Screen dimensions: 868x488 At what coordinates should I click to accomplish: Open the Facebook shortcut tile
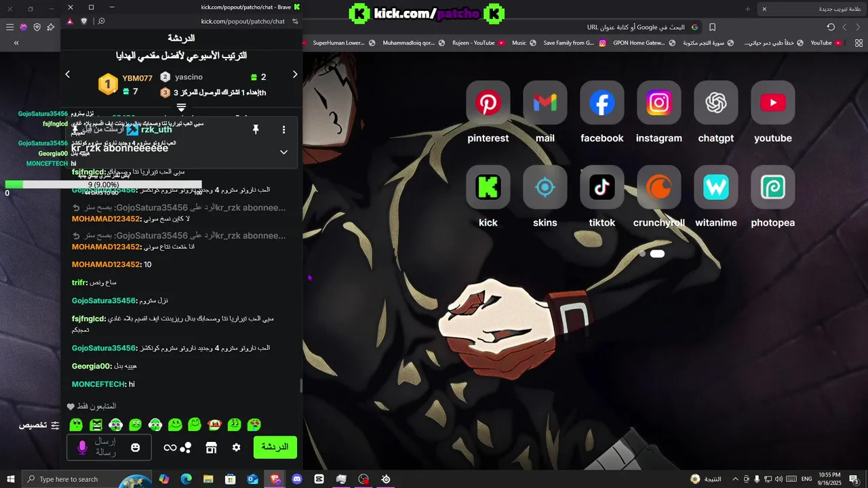(602, 103)
